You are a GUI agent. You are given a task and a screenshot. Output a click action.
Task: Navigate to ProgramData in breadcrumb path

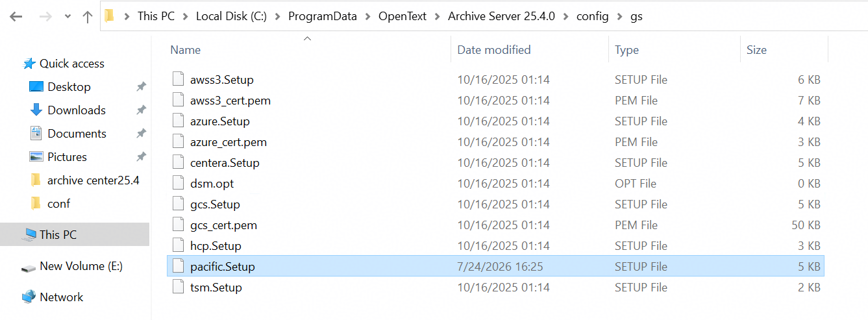click(x=323, y=17)
